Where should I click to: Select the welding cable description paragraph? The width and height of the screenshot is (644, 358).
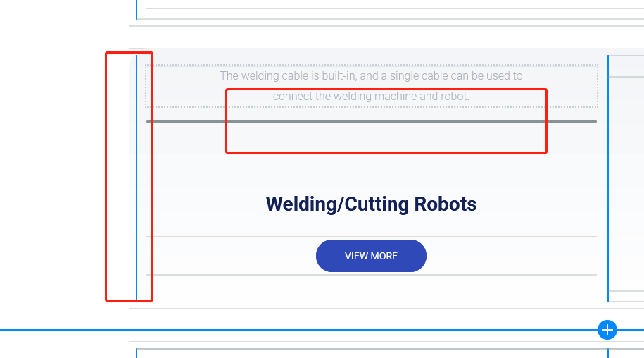point(371,85)
